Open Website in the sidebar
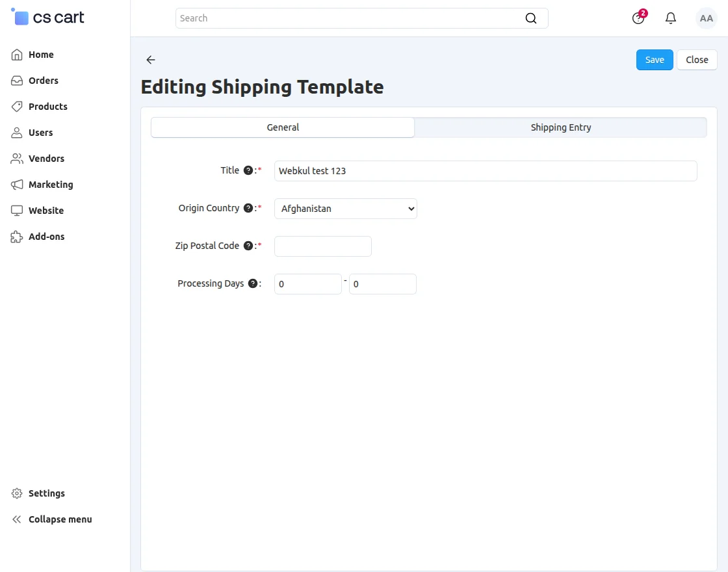 pyautogui.click(x=46, y=211)
